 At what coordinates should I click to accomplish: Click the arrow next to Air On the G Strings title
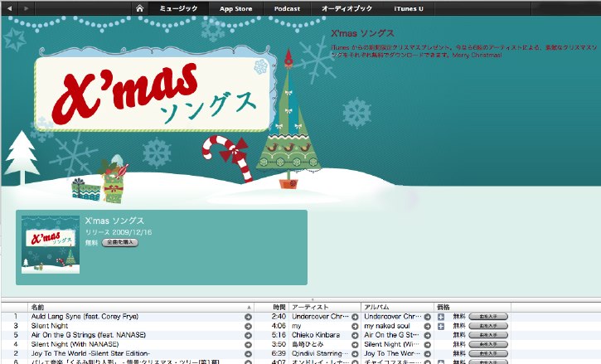[248, 335]
